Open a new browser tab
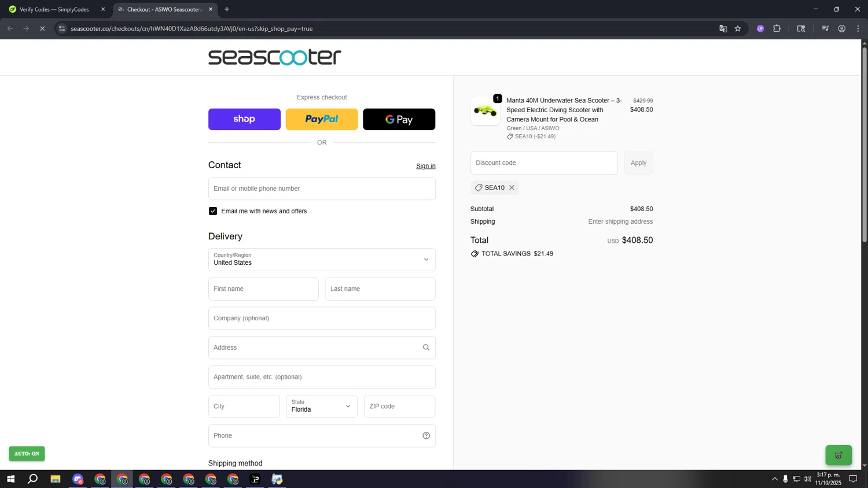 227,9
